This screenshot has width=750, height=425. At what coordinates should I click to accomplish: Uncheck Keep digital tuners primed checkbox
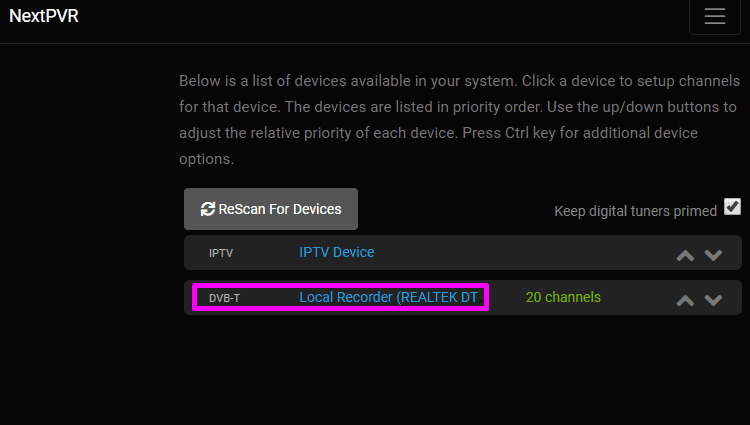[x=732, y=207]
